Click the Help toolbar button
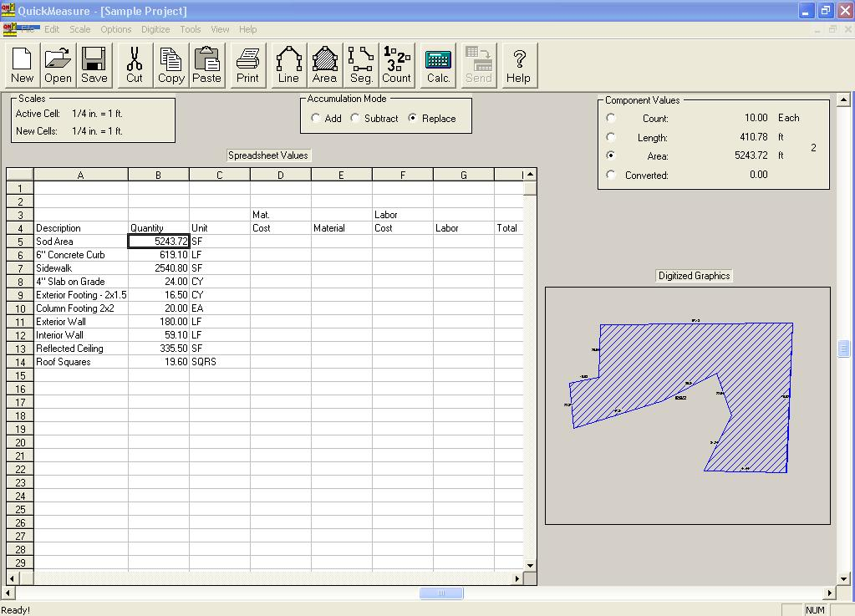 (x=518, y=64)
